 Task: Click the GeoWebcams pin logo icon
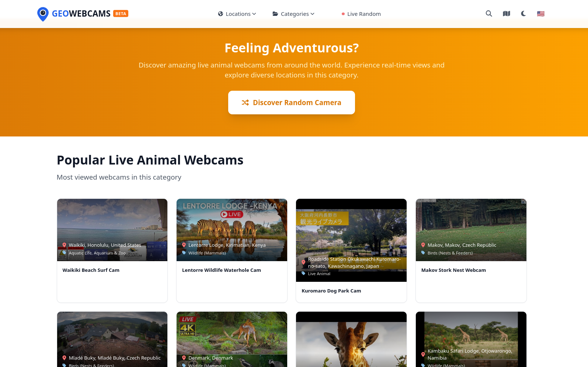(43, 14)
